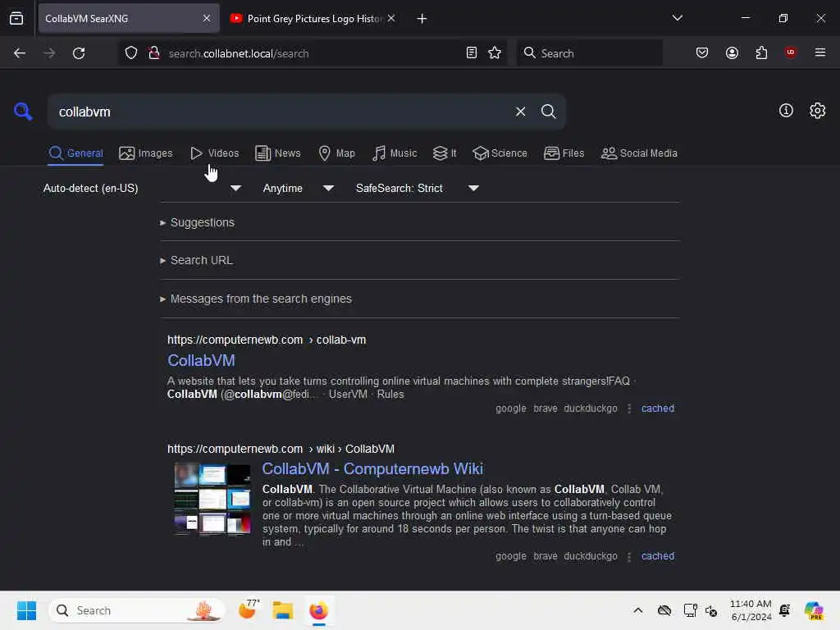Open SearXNG preferences gear icon
This screenshot has height=630, width=840.
pos(817,111)
